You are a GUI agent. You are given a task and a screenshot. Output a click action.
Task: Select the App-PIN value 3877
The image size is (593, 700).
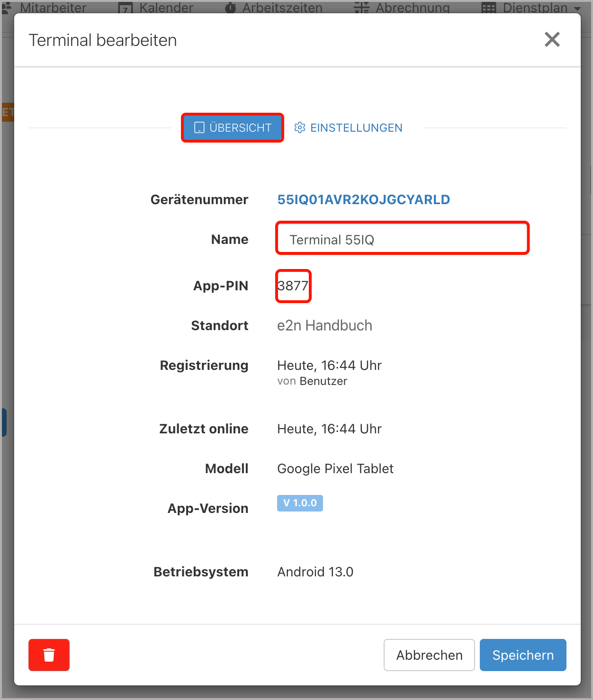point(293,286)
